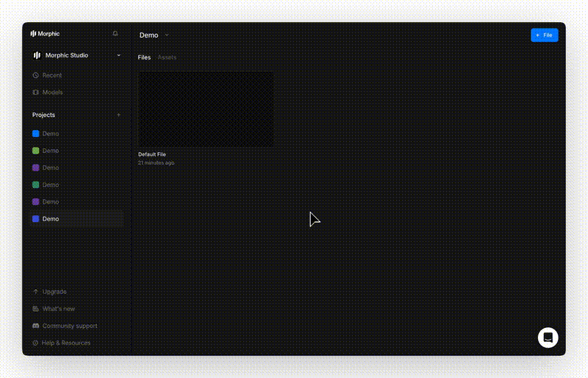Click the blue Demo project color swatch
588x378 pixels.
coord(36,134)
